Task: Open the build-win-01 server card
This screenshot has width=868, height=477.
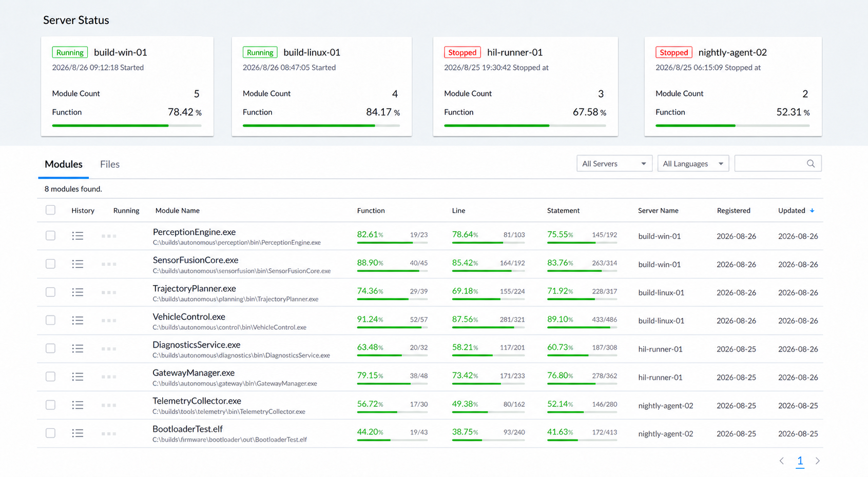Action: 127,86
